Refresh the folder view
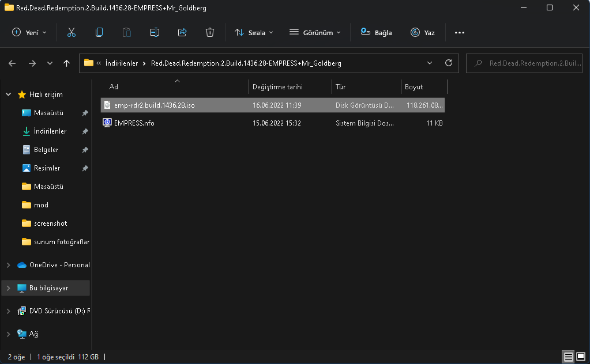This screenshot has width=590, height=364. 449,63
